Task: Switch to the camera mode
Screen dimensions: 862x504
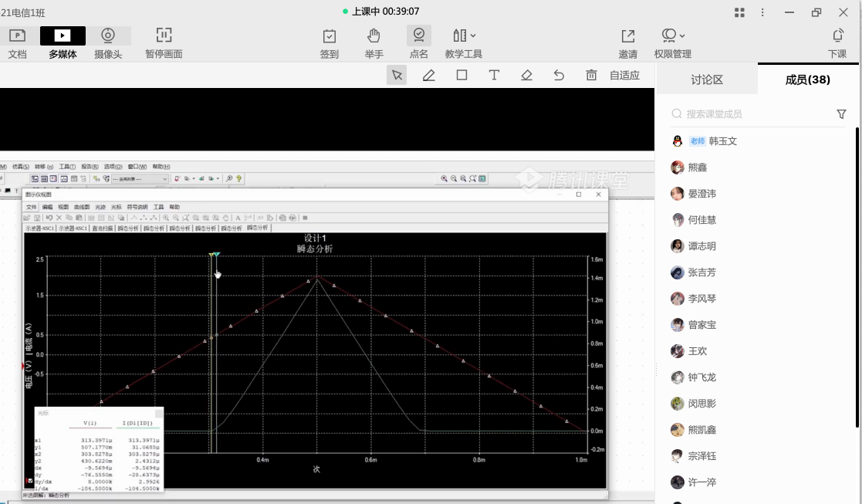Action: coord(108,42)
